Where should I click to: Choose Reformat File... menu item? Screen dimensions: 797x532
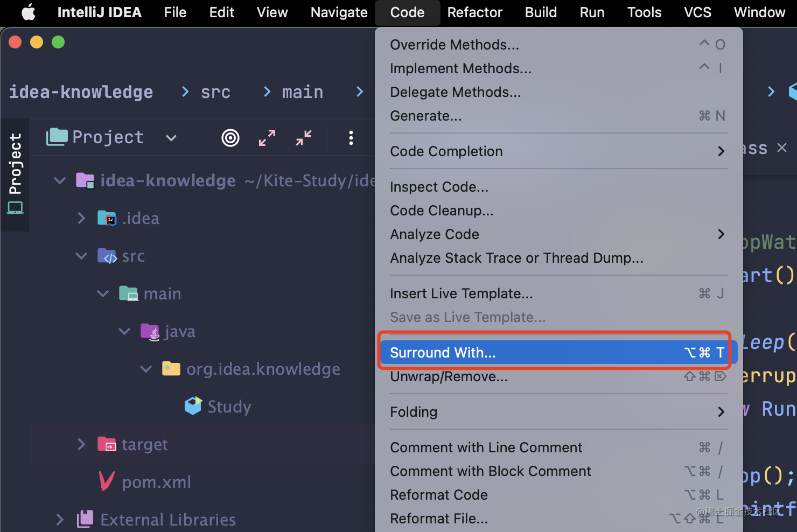click(x=558, y=519)
